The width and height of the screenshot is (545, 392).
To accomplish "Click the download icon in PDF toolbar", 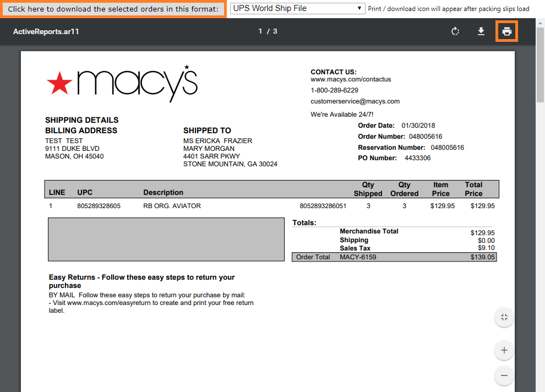I will [481, 31].
